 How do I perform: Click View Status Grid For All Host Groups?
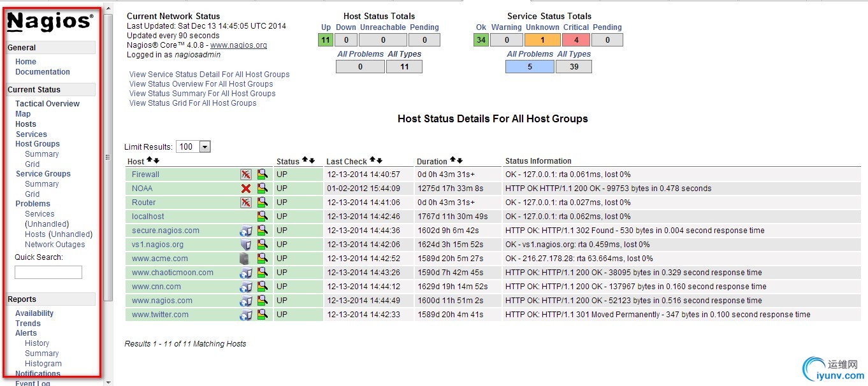tap(193, 103)
